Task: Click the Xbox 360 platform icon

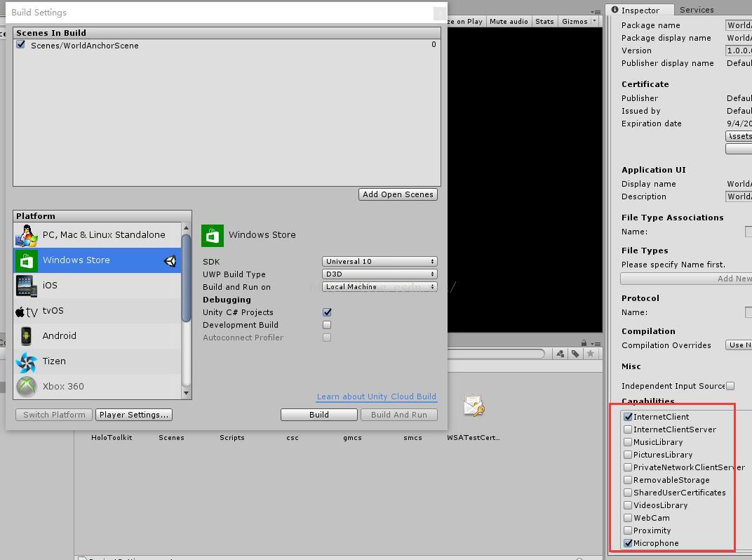Action: (27, 387)
